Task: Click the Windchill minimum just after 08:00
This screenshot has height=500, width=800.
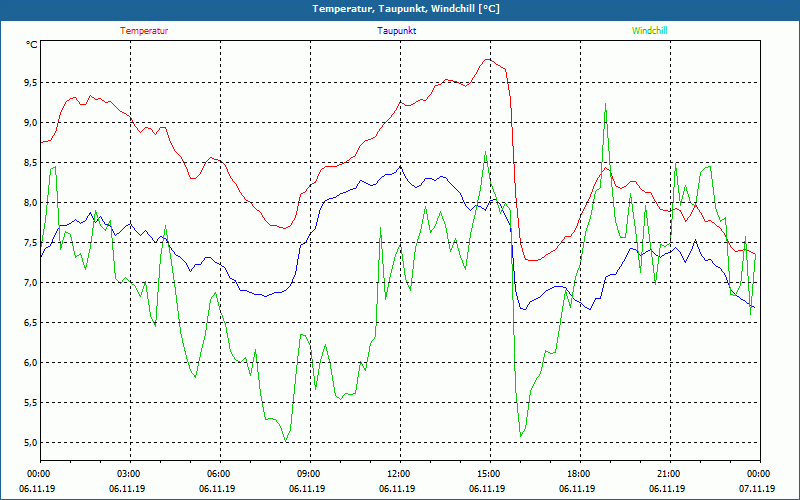Action: tap(286, 441)
